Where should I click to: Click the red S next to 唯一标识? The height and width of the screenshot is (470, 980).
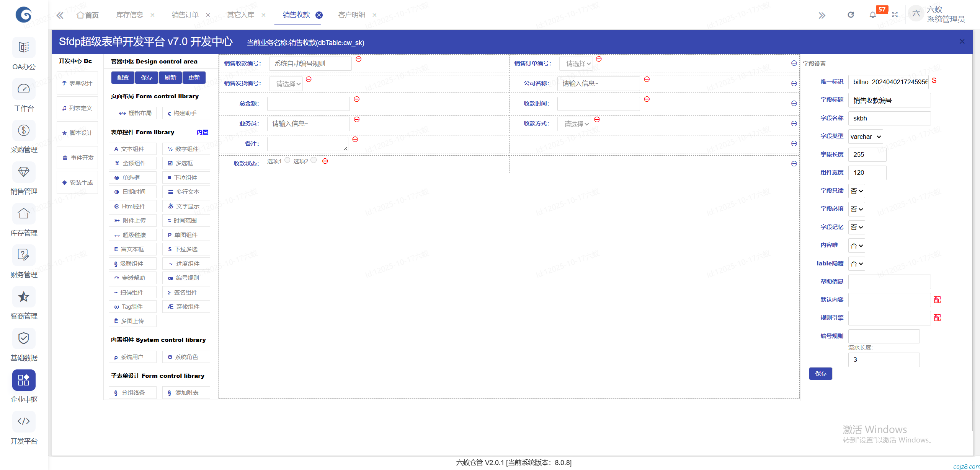(934, 81)
